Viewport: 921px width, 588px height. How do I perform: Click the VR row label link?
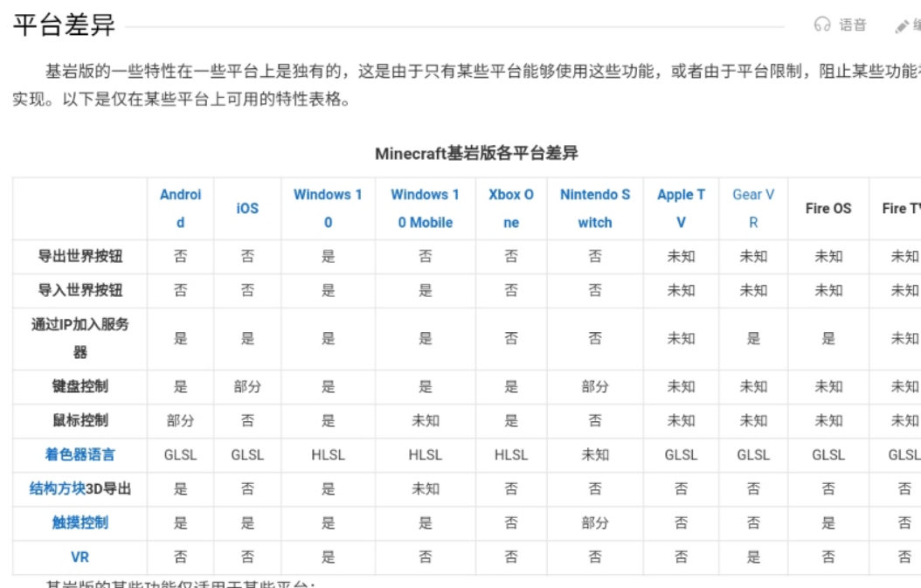[x=80, y=557]
